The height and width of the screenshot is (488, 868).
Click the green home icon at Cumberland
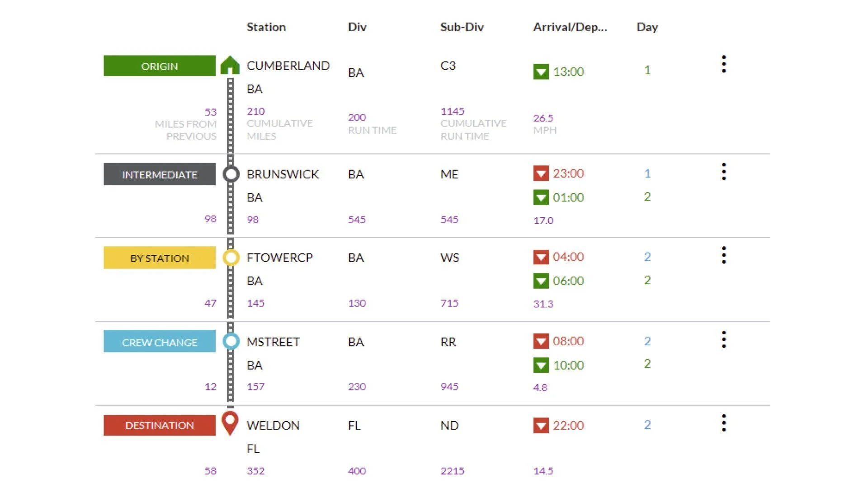pyautogui.click(x=230, y=65)
